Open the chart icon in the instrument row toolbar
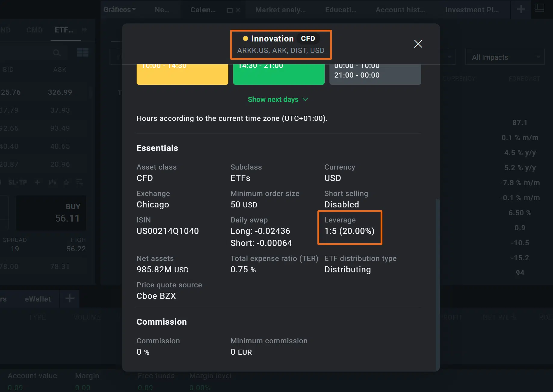 pos(52,182)
